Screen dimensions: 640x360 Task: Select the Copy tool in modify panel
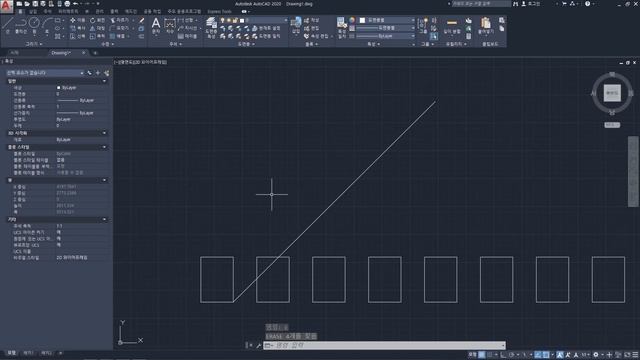tap(77, 28)
